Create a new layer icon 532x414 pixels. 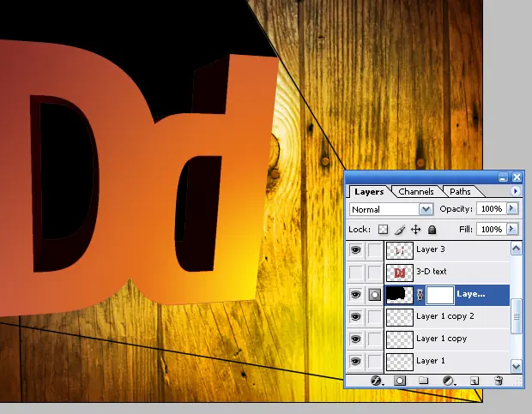coord(475,381)
